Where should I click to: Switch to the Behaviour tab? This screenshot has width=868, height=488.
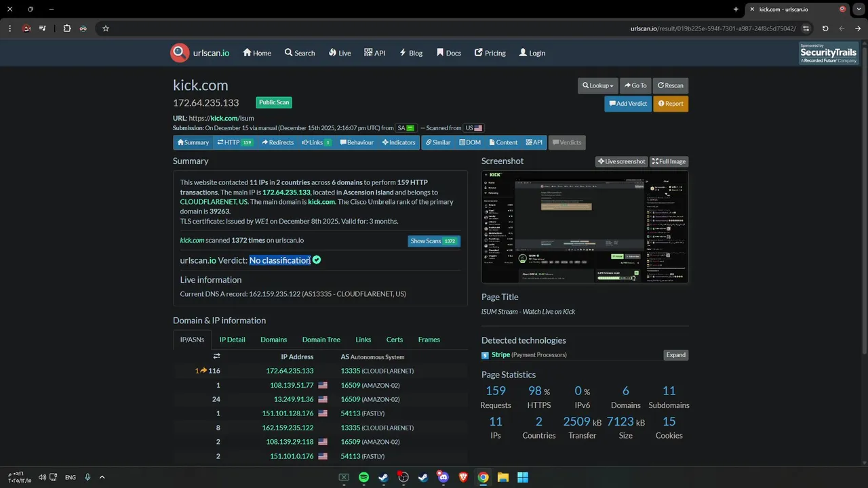(x=357, y=142)
